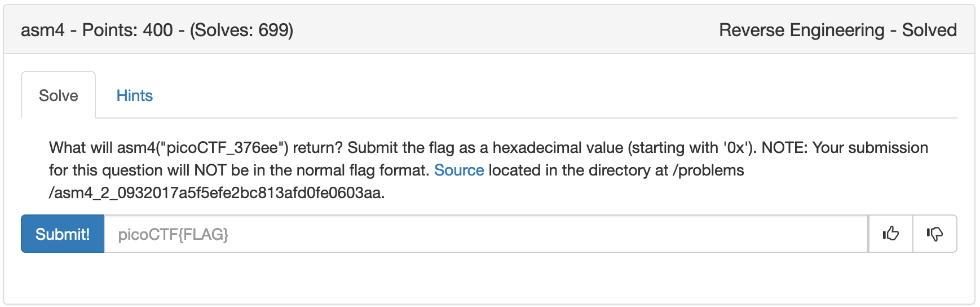
Task: Select the Solve tab
Action: 58,96
